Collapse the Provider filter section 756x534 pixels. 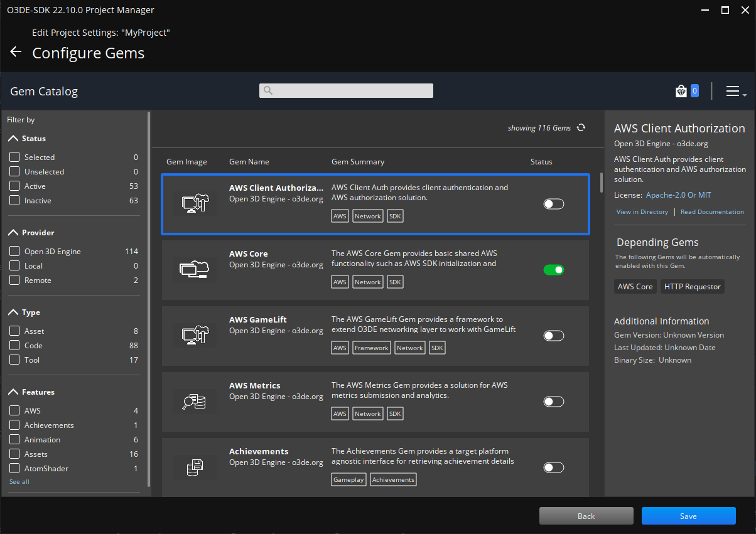14,232
